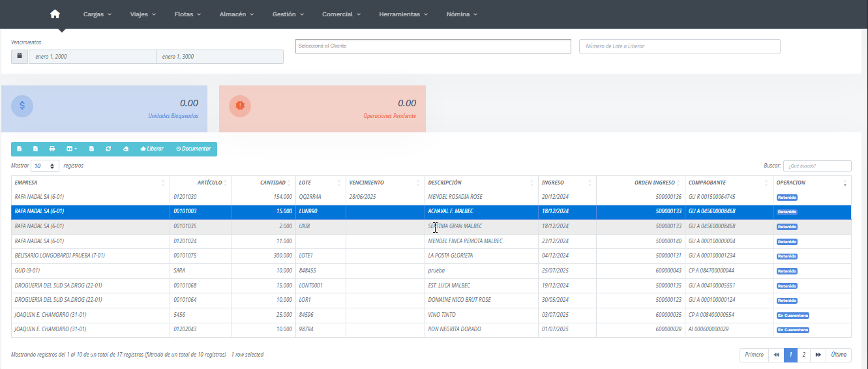Focus the Buscar search box
The image size is (868, 369).
coord(817,166)
